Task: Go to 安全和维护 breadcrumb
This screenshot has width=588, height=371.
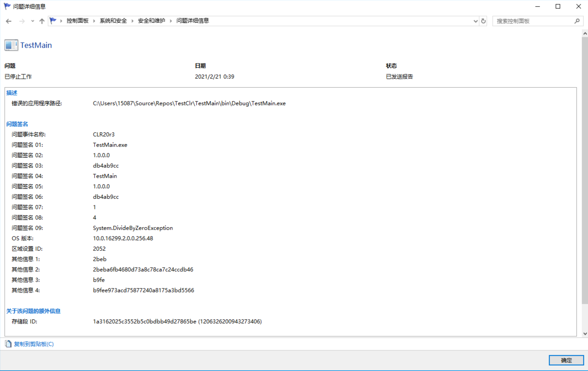Action: click(151, 21)
